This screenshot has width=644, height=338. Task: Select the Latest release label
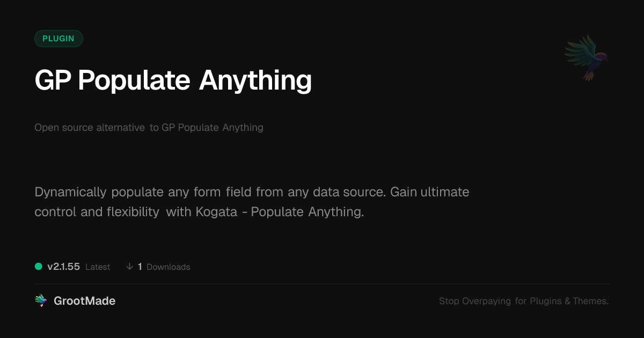point(98,267)
